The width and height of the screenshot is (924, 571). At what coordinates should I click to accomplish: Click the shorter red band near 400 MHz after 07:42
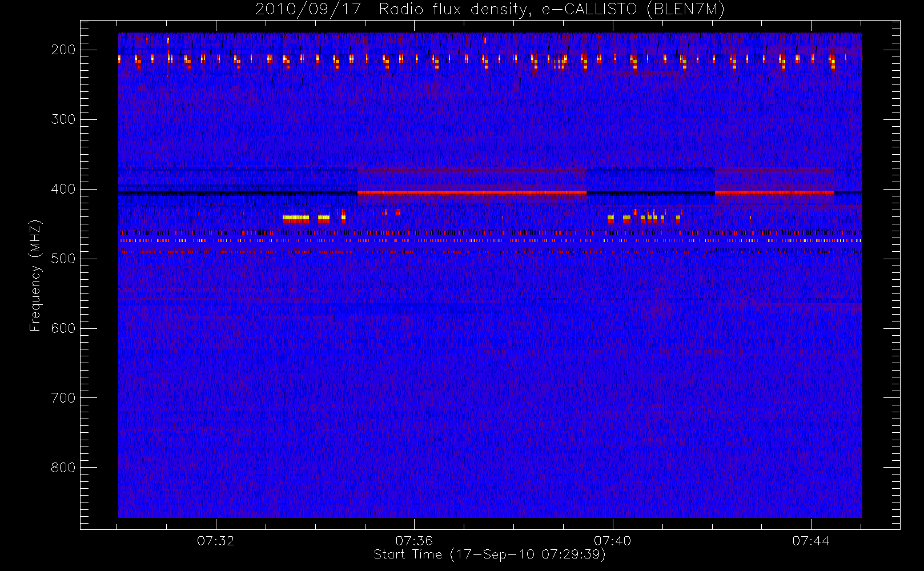click(774, 193)
